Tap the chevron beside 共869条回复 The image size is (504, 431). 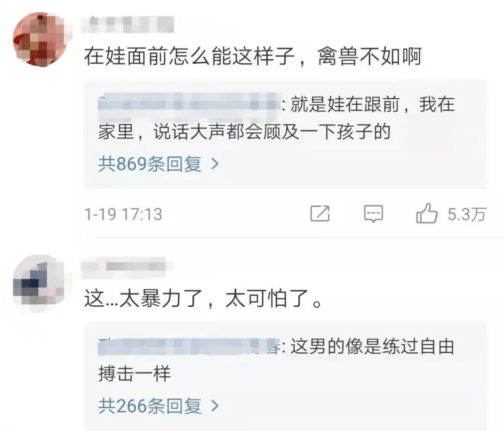coord(215,164)
